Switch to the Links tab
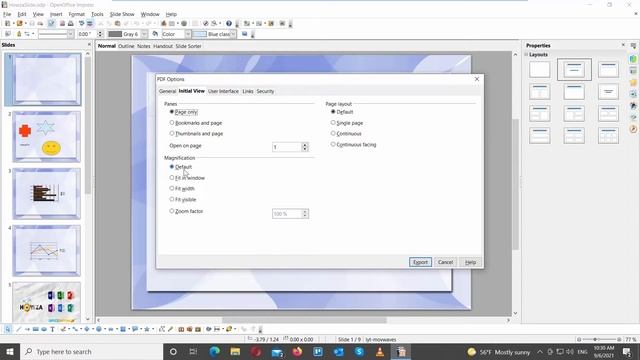Image resolution: width=640 pixels, height=360 pixels. click(x=248, y=91)
